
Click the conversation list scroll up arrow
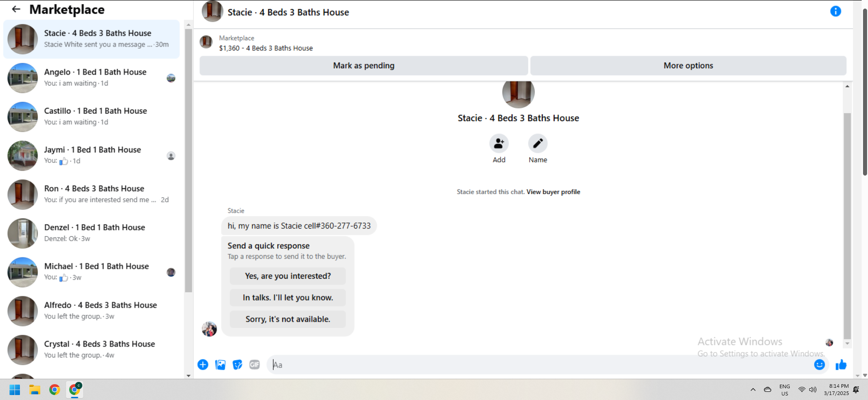[189, 25]
